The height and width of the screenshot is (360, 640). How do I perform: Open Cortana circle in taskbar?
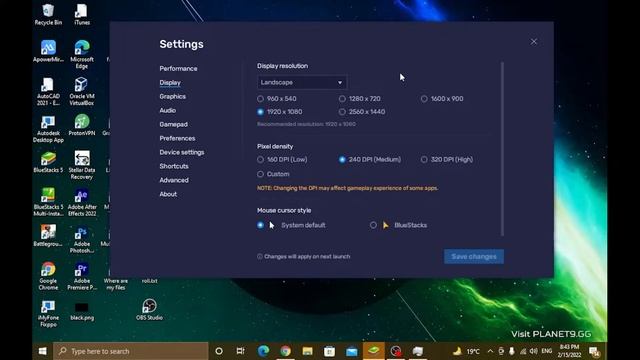pos(219,351)
